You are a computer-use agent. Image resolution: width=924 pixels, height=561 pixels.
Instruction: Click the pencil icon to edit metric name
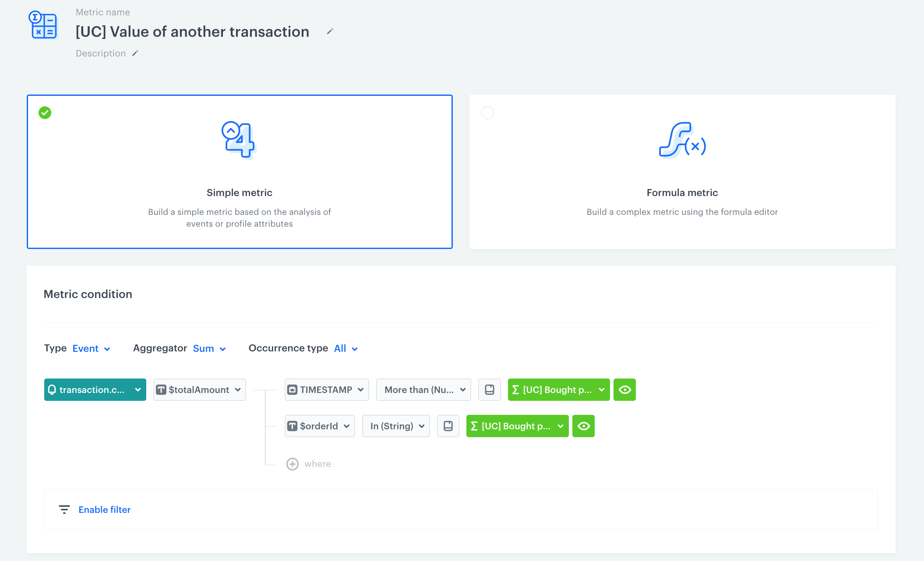pyautogui.click(x=330, y=32)
